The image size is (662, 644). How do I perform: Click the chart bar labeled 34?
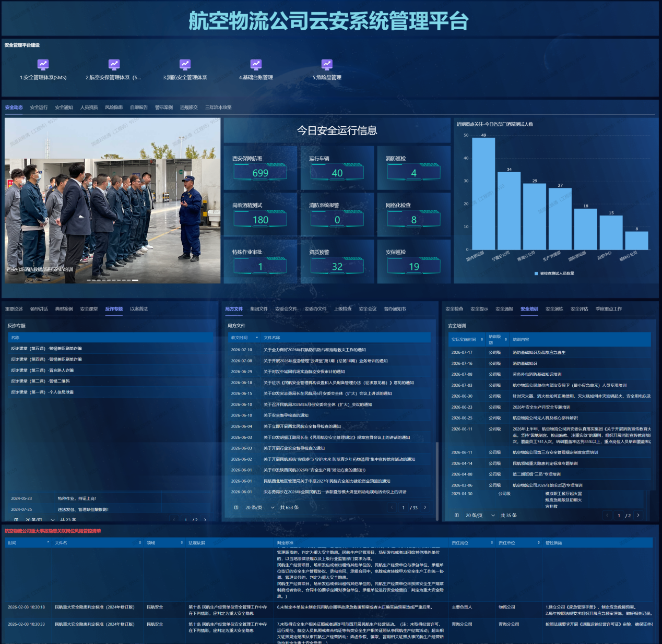[x=509, y=211]
